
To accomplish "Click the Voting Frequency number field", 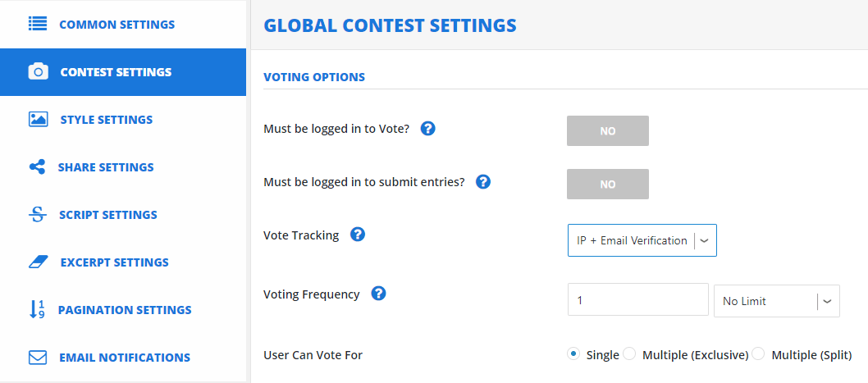I will click(x=638, y=300).
